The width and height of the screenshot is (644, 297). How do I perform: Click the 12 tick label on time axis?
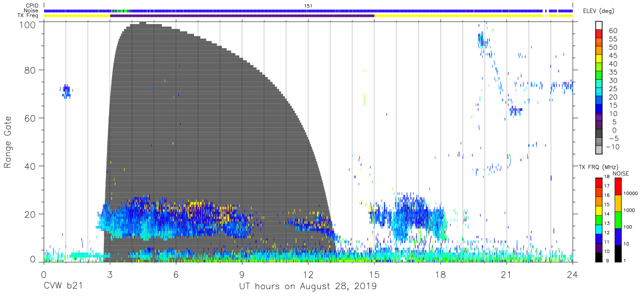click(308, 274)
